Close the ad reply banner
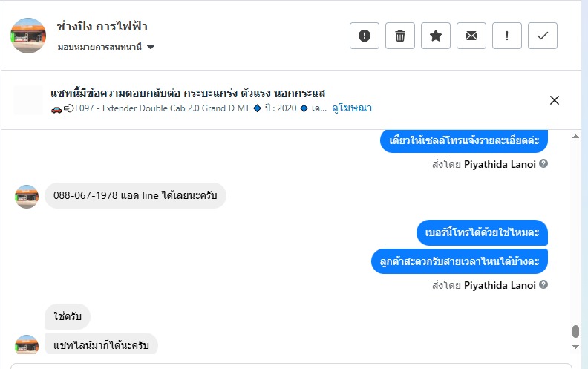 pyautogui.click(x=554, y=100)
